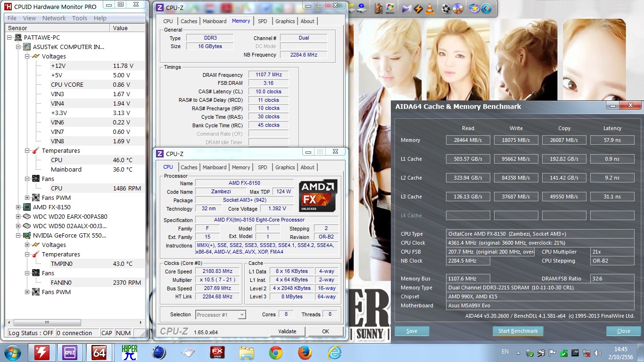This screenshot has width=644, height=362.
Task: Open the Tools menu in HWMonitor
Action: [80, 18]
